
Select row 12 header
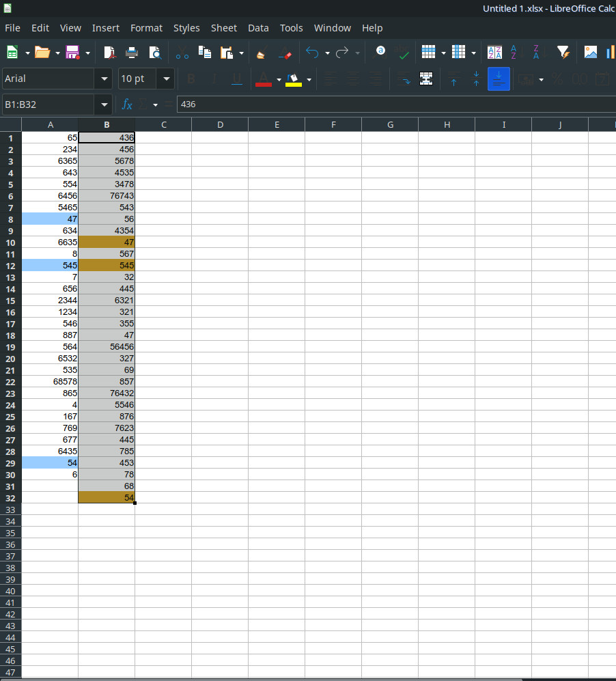pos(10,266)
